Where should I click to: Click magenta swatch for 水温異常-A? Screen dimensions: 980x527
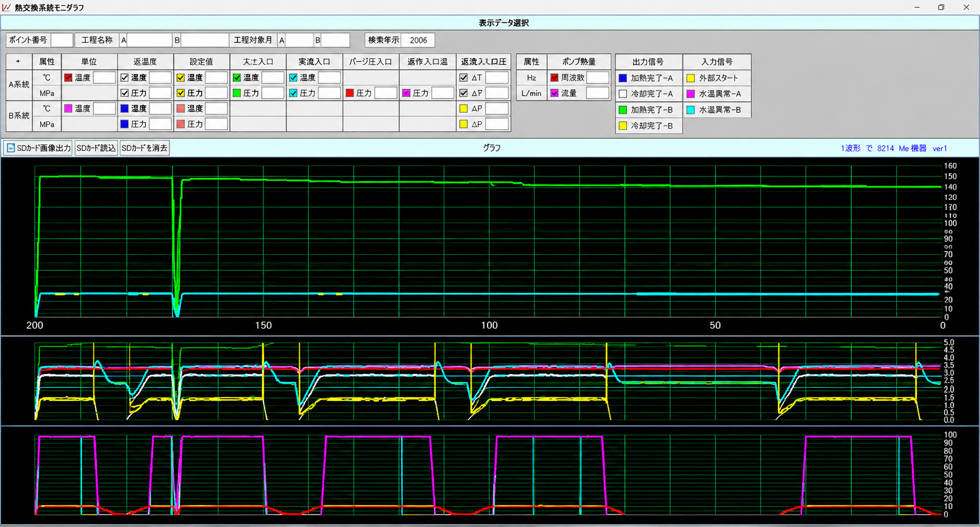[691, 93]
